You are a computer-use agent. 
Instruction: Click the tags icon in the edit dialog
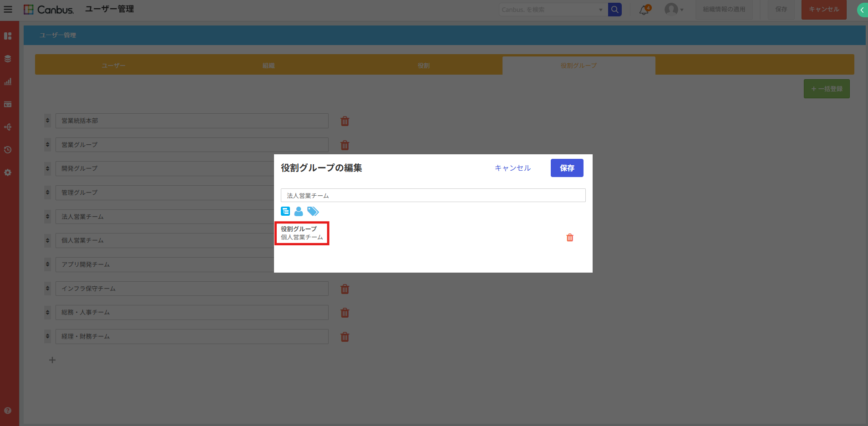pyautogui.click(x=313, y=211)
